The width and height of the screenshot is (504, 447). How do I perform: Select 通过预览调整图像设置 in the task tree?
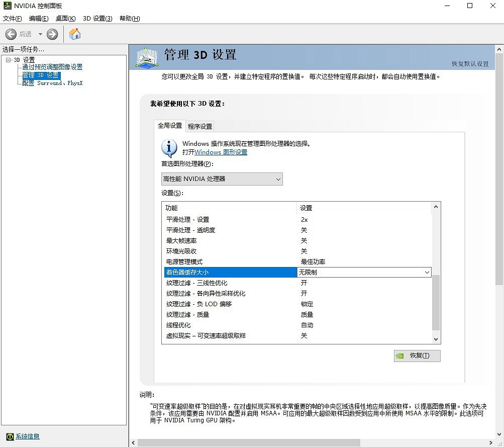coord(52,67)
